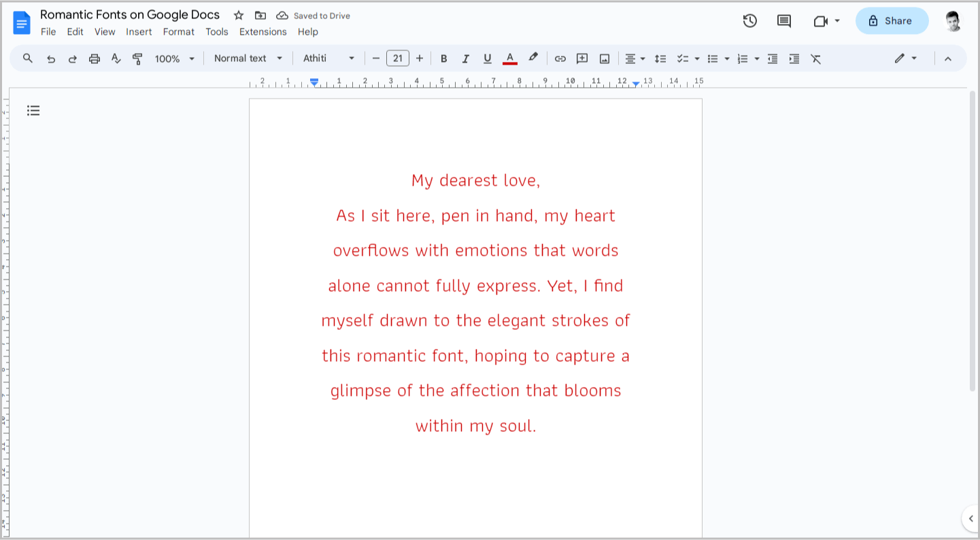The image size is (980, 540).
Task: Print the document
Action: (95, 58)
